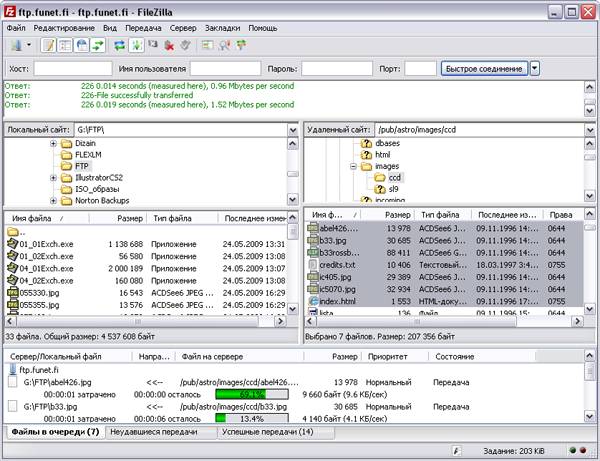Open the directory listing filters icon
The image size is (600, 461).
[x=207, y=46]
